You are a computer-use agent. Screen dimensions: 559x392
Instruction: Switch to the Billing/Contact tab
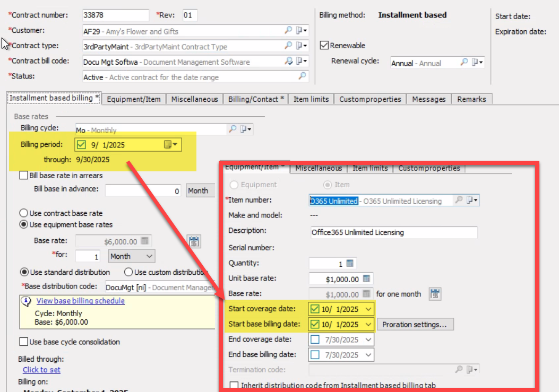(256, 99)
